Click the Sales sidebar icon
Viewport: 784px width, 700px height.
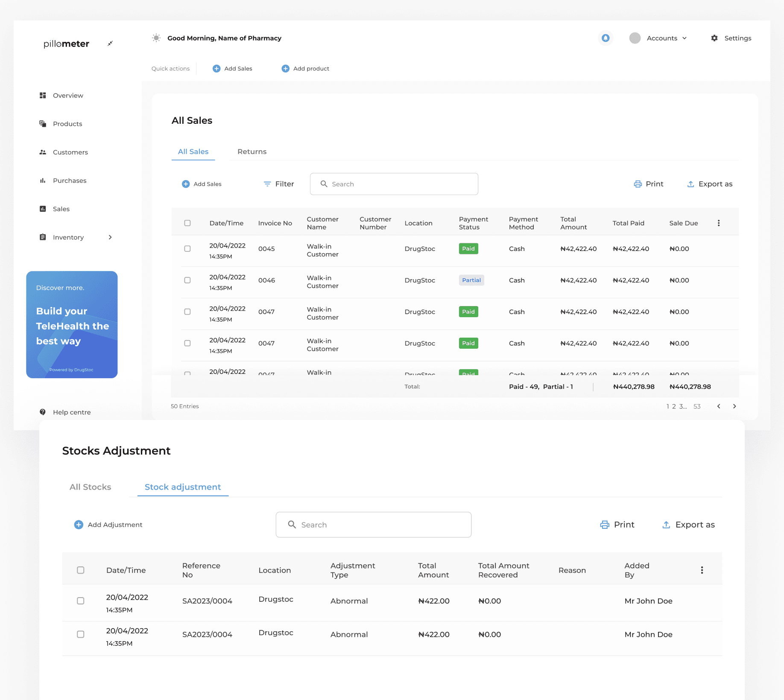click(x=43, y=209)
